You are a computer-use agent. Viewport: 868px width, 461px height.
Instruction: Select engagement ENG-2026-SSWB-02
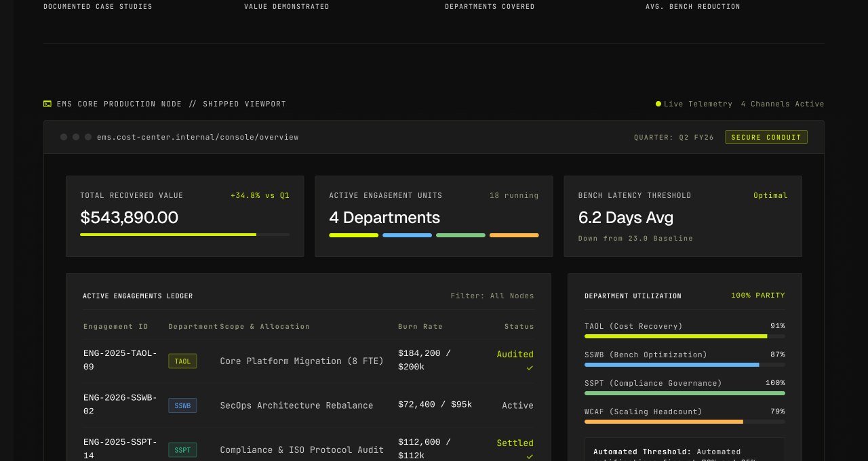click(120, 405)
